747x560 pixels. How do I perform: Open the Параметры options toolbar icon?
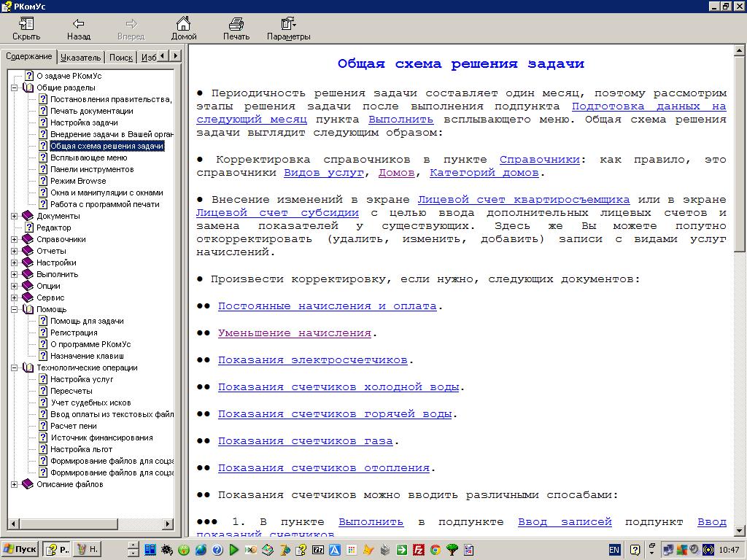[288, 25]
